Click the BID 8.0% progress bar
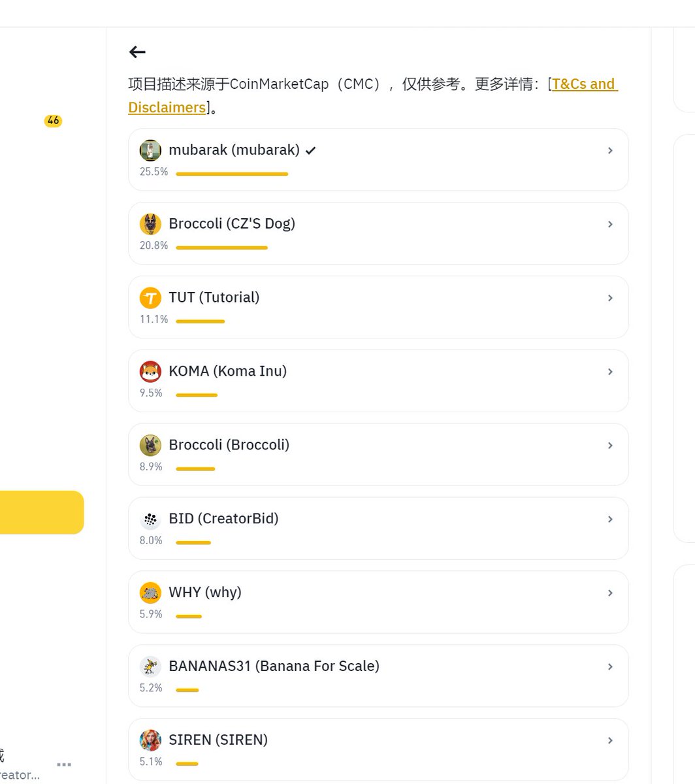 [x=193, y=543]
